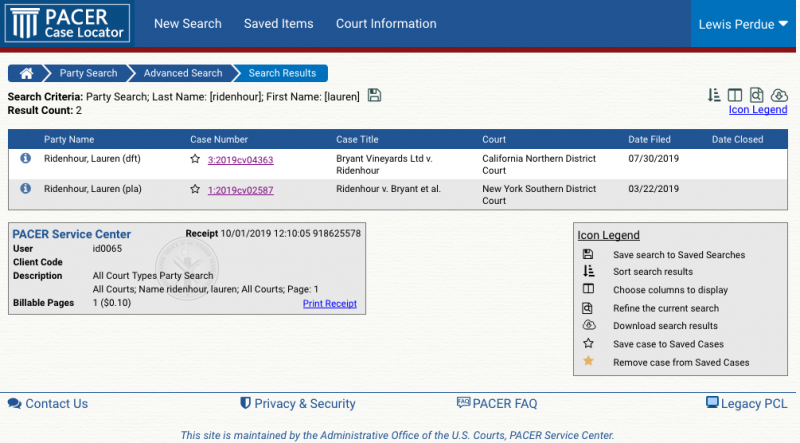Click info icon for Ridenhour, Lauren (dft)
Viewport: 800px width, 443px height.
point(25,158)
